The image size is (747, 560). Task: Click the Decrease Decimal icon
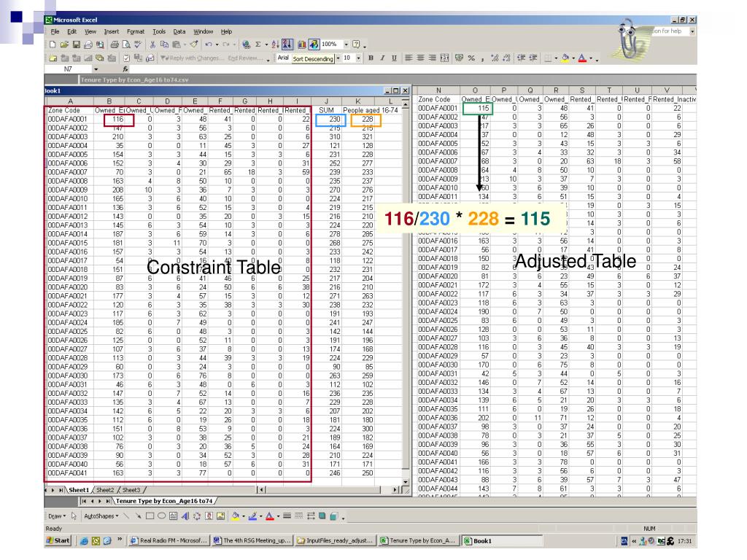pyautogui.click(x=506, y=58)
